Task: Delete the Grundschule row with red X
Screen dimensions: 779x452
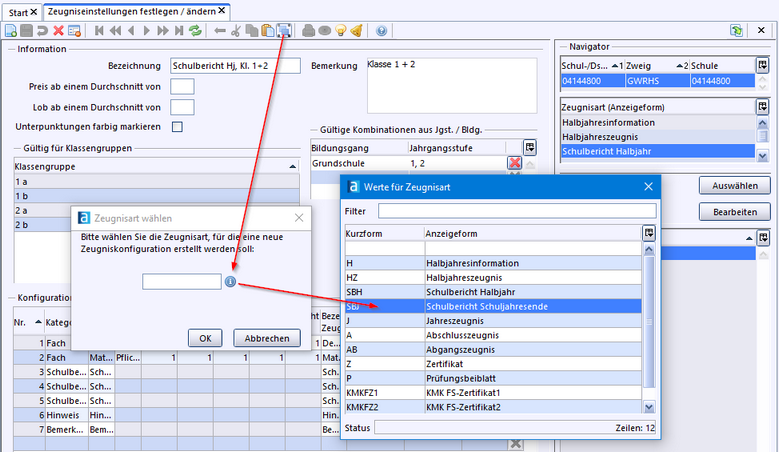Action: [x=514, y=162]
